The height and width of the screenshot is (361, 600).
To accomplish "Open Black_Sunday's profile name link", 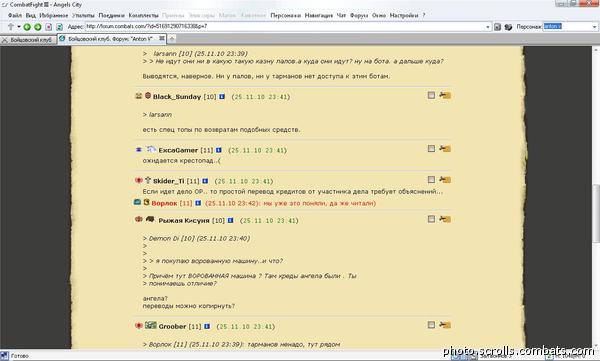I will 177,97.
